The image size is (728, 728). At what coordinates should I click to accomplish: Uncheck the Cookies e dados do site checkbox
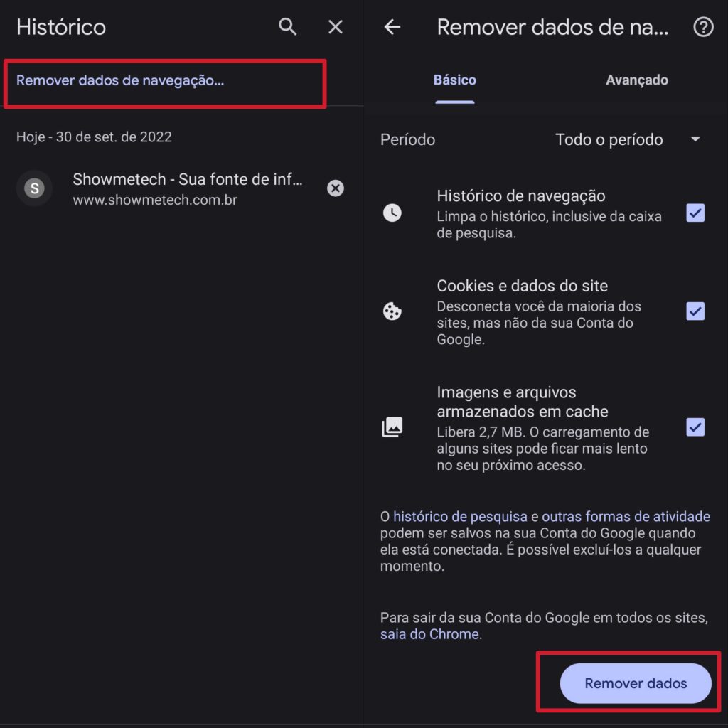coord(695,311)
